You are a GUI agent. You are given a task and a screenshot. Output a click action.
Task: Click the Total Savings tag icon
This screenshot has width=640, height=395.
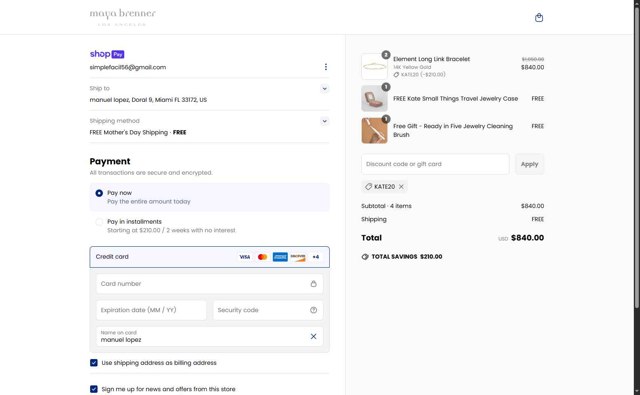point(365,257)
